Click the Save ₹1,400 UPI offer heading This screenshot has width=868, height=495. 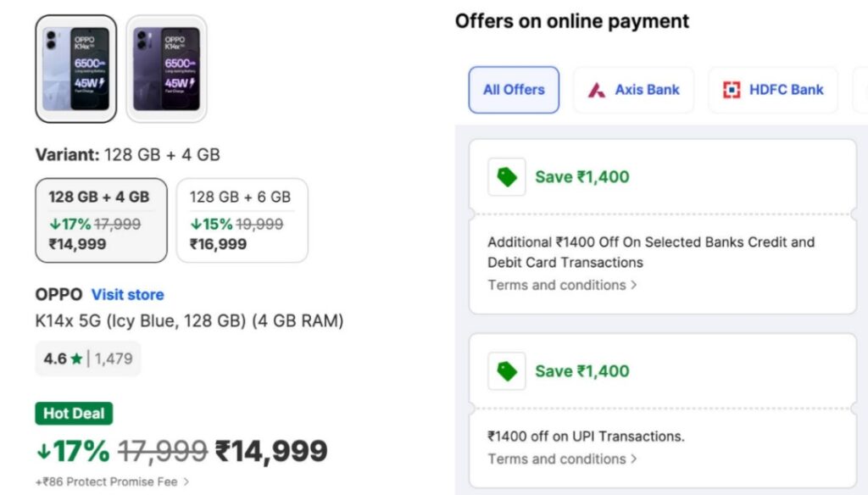coord(582,371)
